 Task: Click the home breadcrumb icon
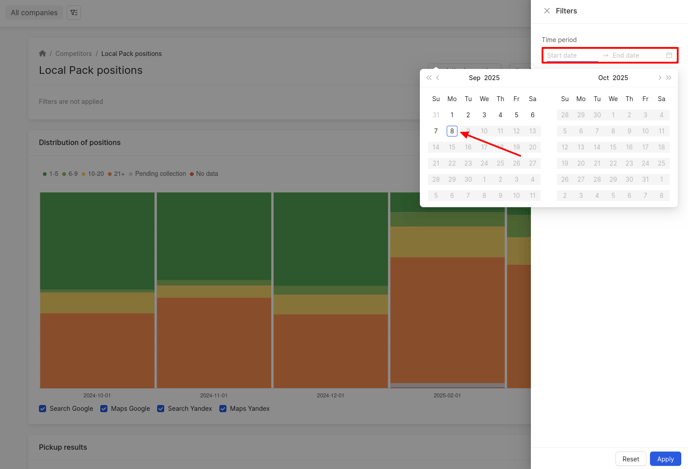[x=43, y=54]
